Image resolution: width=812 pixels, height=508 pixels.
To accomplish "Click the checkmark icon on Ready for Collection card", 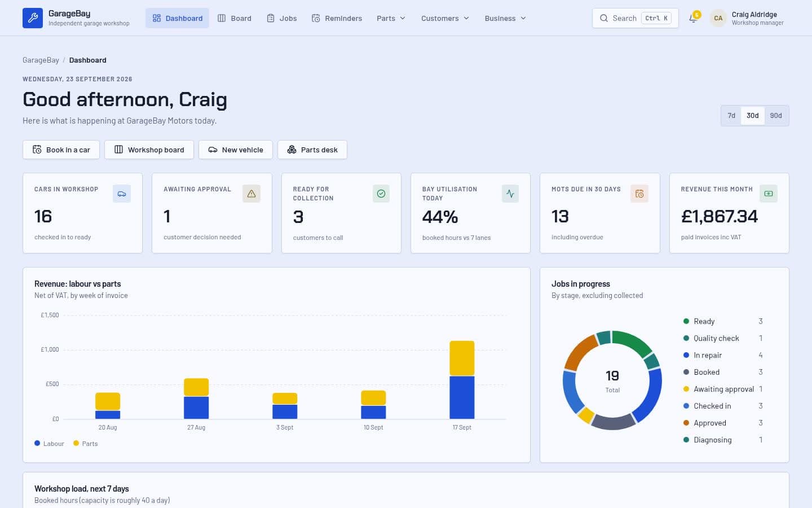I will (381, 194).
